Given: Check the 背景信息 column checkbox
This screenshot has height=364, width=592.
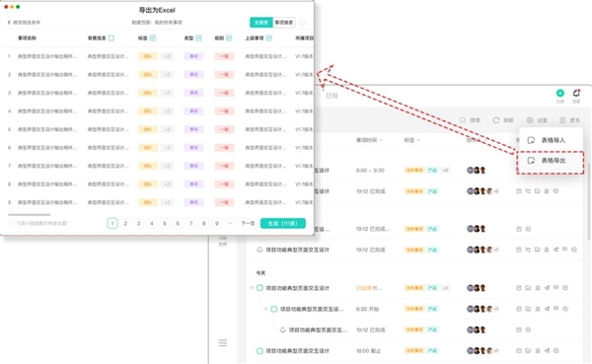Looking at the screenshot, I should [x=111, y=37].
